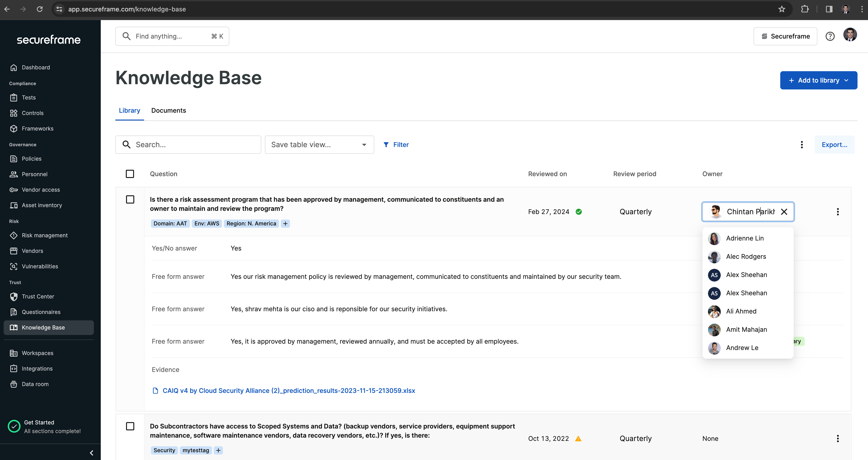Open Tests in the Compliance section
The height and width of the screenshot is (460, 868).
tap(29, 97)
